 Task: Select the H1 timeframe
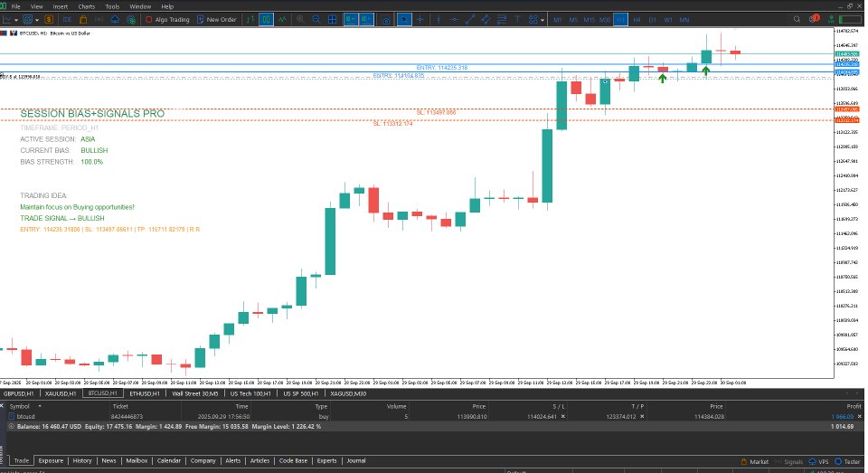(x=620, y=19)
